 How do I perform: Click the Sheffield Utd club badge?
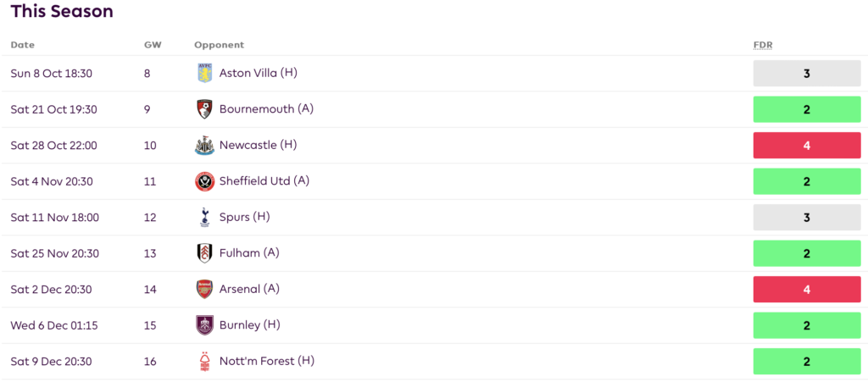coord(205,181)
